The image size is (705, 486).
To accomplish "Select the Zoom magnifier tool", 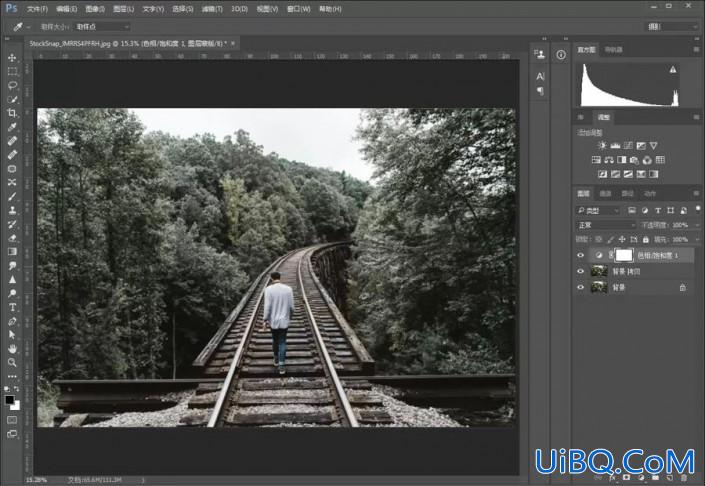I will click(12, 362).
